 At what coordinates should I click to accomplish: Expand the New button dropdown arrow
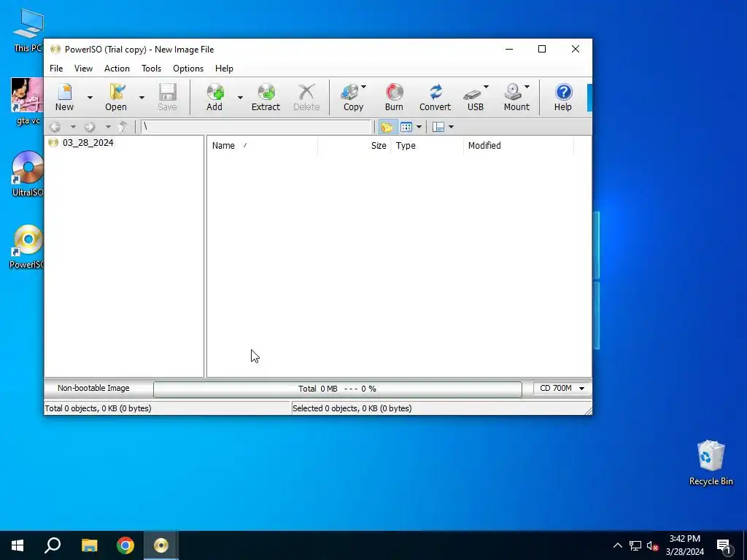tap(90, 98)
